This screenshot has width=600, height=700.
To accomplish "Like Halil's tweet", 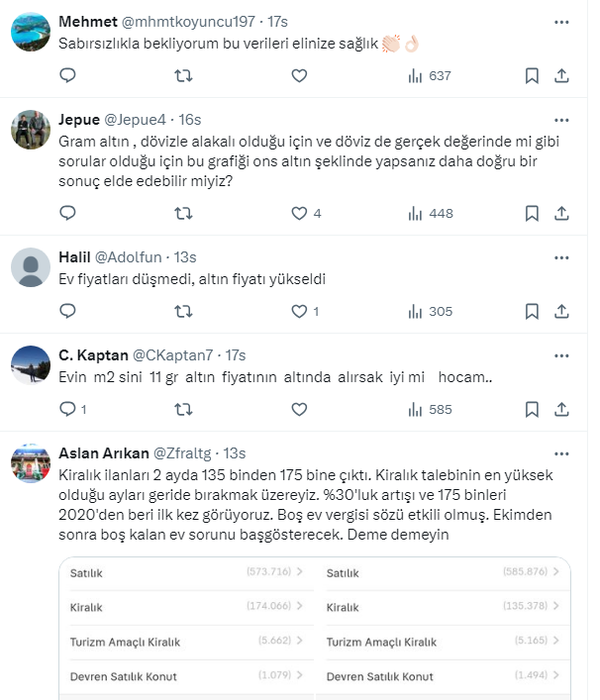I will [300, 311].
